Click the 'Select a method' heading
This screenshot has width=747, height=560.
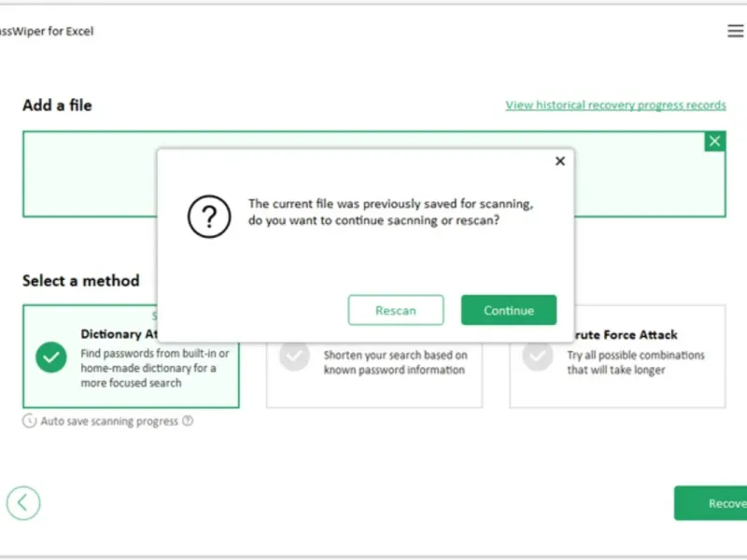tap(81, 281)
